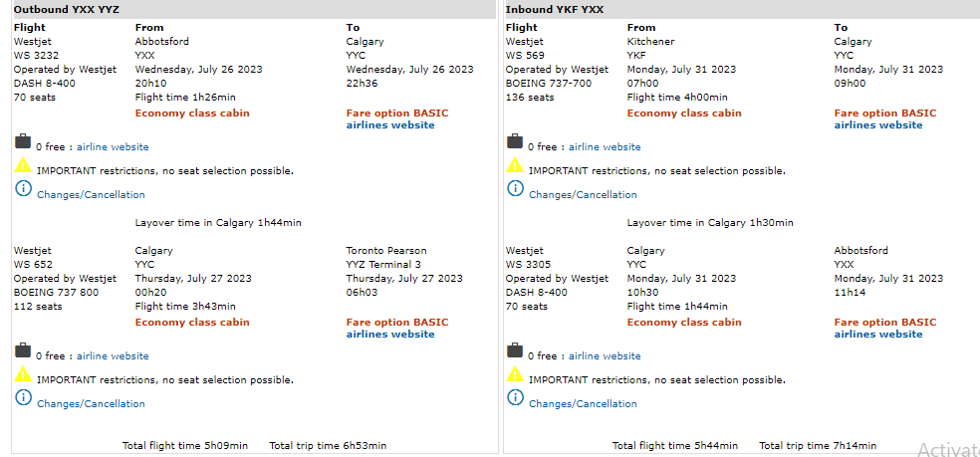Open baggage 'airline website' link for WS 3232
Viewport: 980px width, 457px height.
tap(113, 147)
